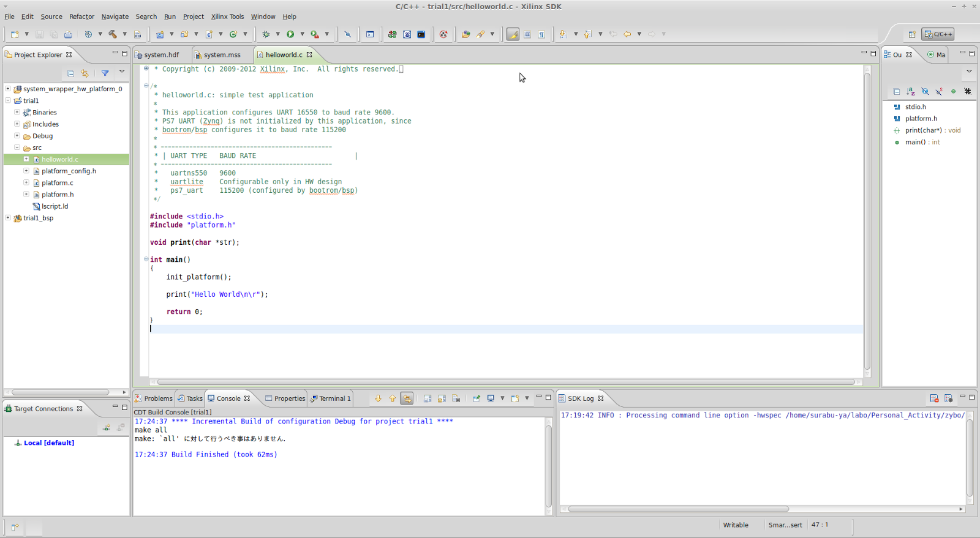Image resolution: width=980 pixels, height=538 pixels.
Task: Toggle Hide Non-Public Members green dot
Action: tap(953, 91)
